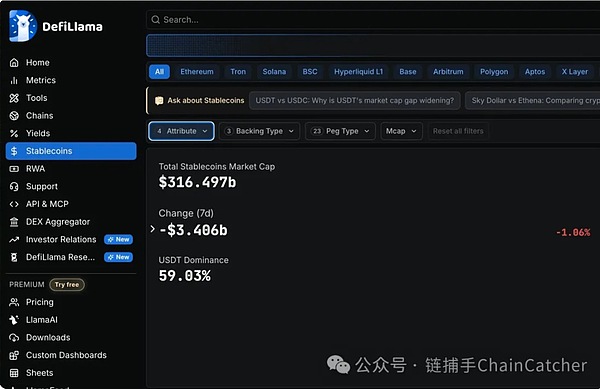Click the RWA banknote icon
The width and height of the screenshot is (600, 389).
point(14,169)
